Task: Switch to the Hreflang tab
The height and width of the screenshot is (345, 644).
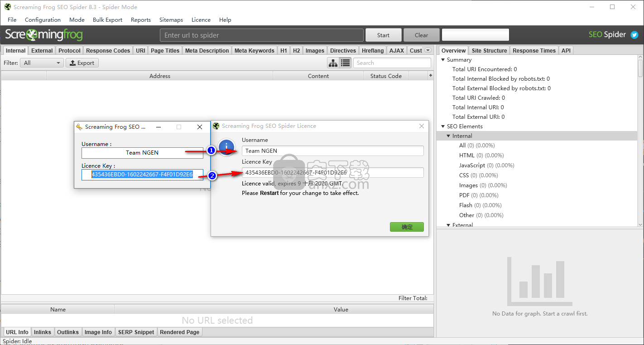Action: (373, 50)
